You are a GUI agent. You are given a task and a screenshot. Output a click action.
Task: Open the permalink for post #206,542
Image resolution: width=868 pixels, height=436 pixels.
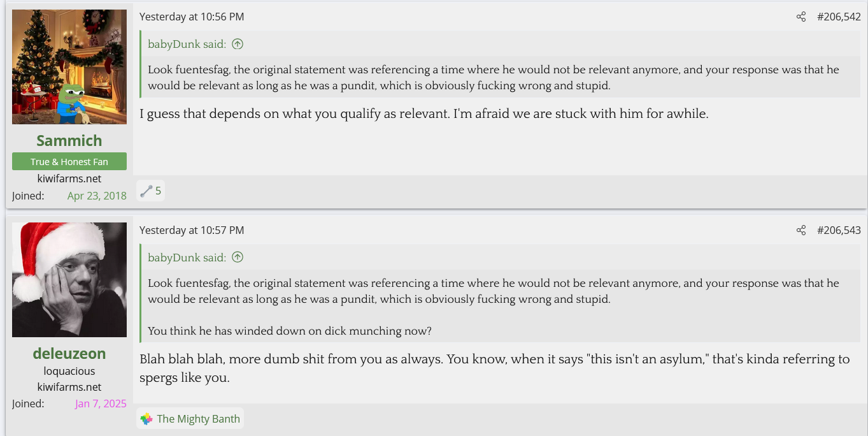[839, 17]
